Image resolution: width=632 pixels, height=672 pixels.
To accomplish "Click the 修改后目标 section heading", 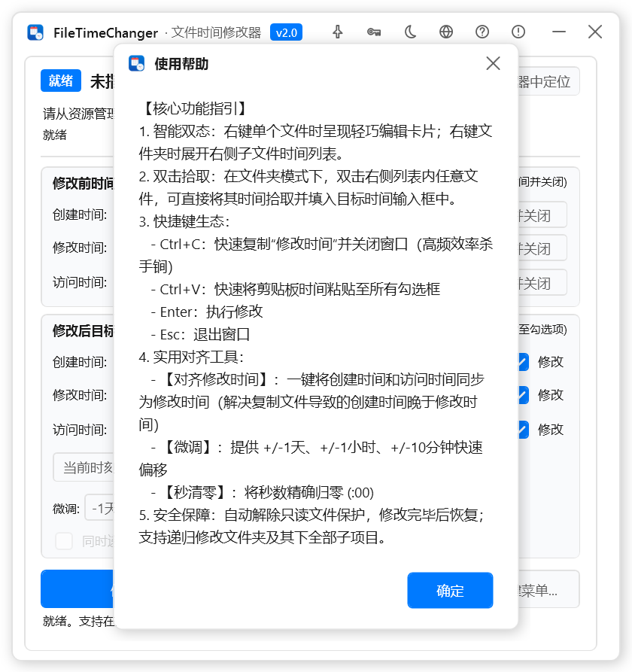I will point(83,331).
